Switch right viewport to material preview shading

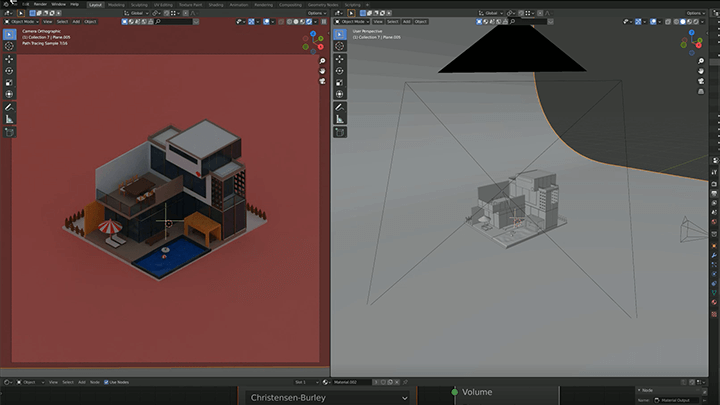point(690,22)
